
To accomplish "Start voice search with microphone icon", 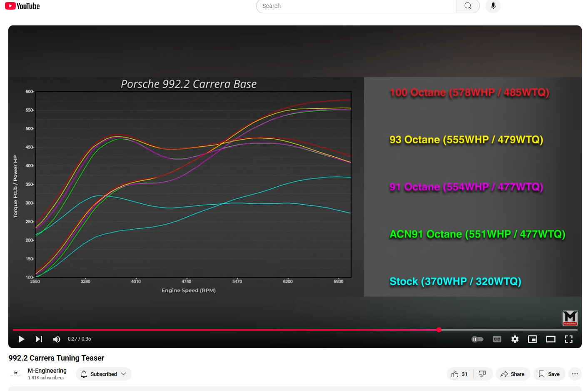I will (493, 6).
